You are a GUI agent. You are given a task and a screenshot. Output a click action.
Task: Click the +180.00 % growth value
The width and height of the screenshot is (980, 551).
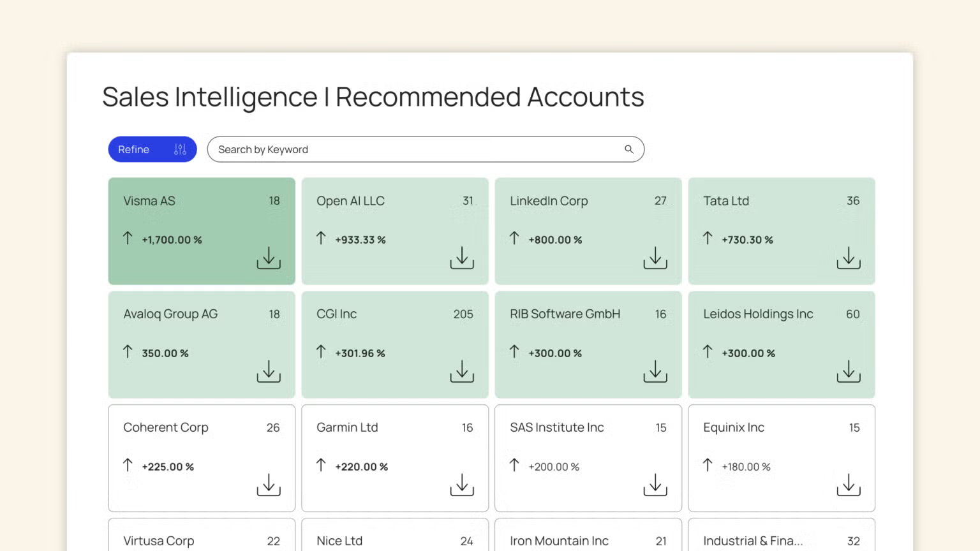pyautogui.click(x=746, y=467)
